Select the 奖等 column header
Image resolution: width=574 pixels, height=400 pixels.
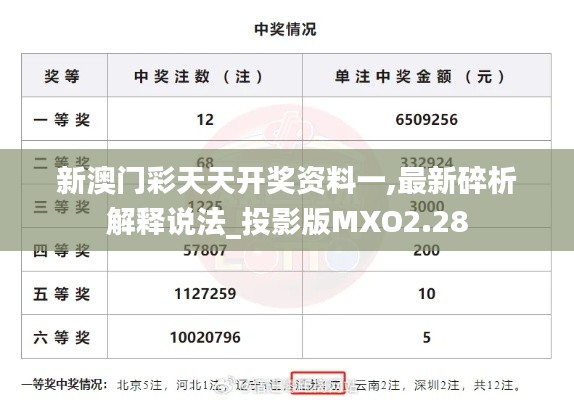[62, 76]
